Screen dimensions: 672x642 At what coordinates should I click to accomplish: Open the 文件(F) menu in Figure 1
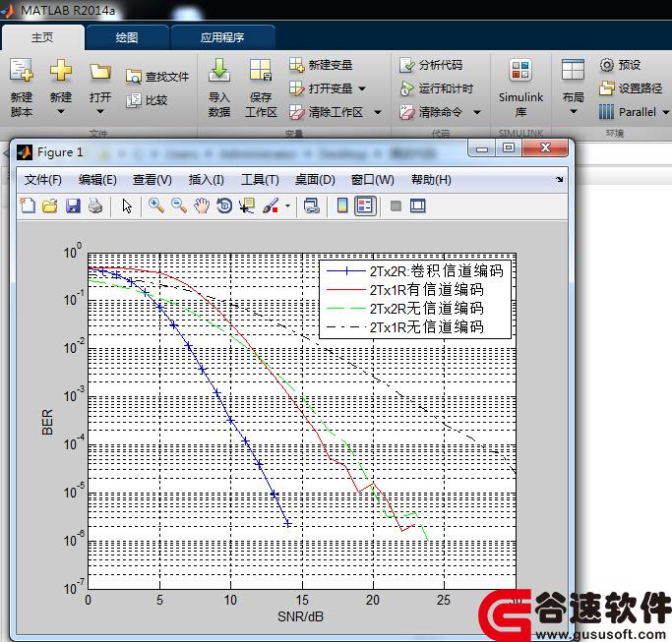pos(43,180)
